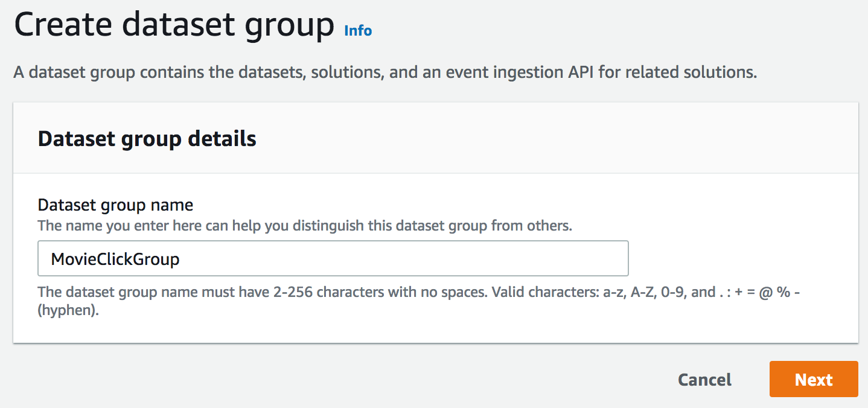The width and height of the screenshot is (868, 408).
Task: Open the Info link beside the title
Action: 358,30
